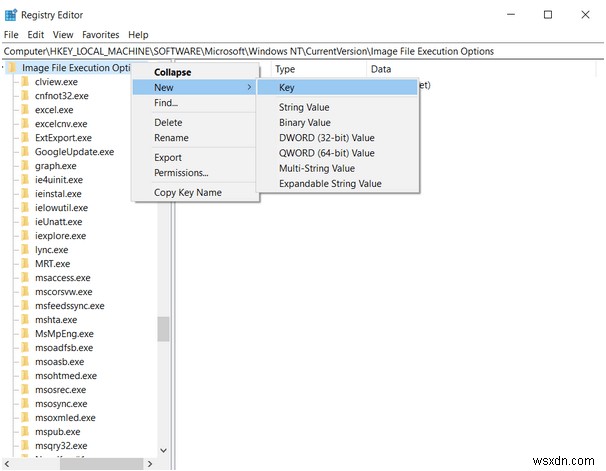The height and width of the screenshot is (471, 606).
Task: Click the mshta.exe folder icon
Action: click(25, 320)
